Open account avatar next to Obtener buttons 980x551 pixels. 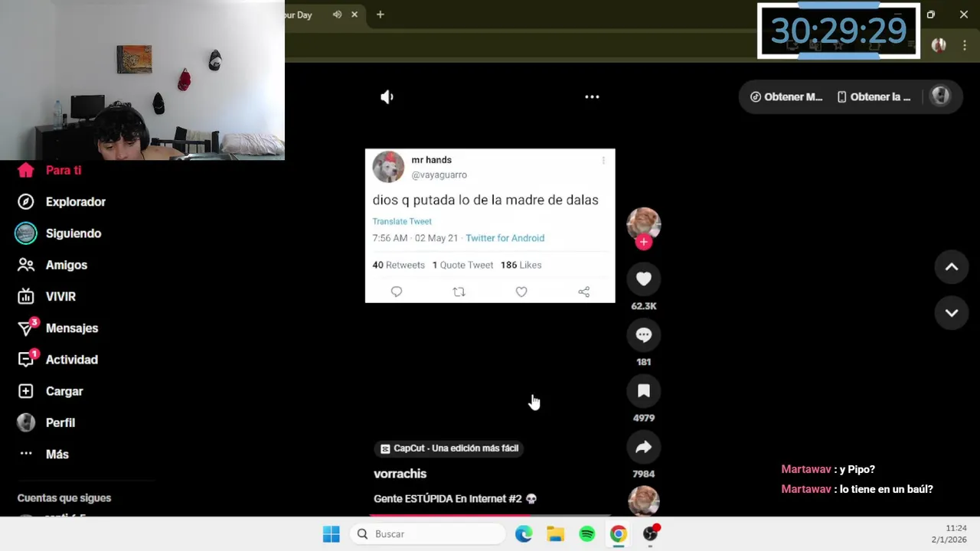940,96
